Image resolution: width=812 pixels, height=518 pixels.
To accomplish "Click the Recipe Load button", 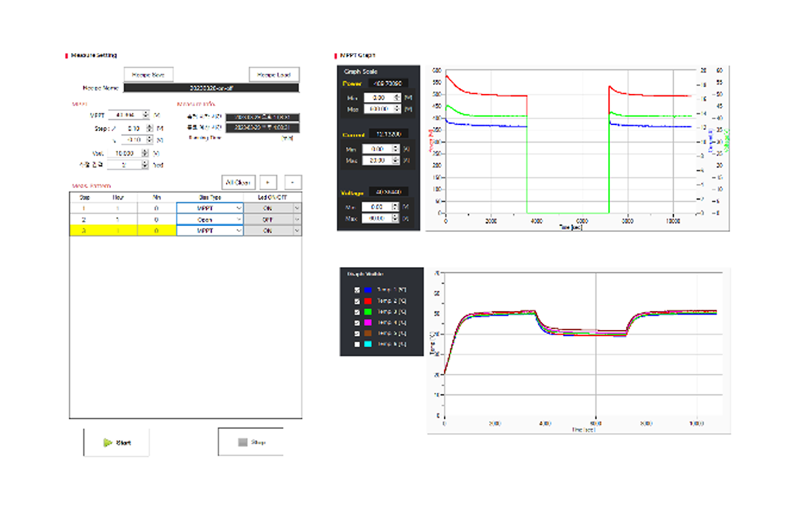I will [x=274, y=74].
